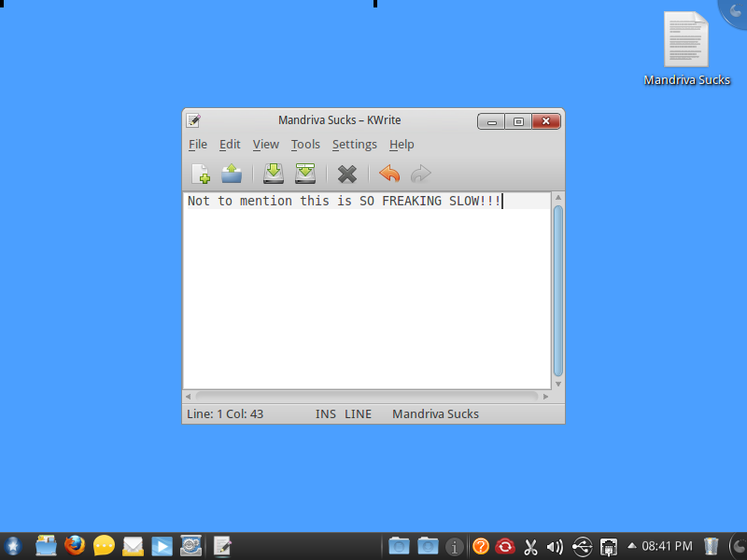Open the Tools menu
The width and height of the screenshot is (747, 560).
pos(305,145)
